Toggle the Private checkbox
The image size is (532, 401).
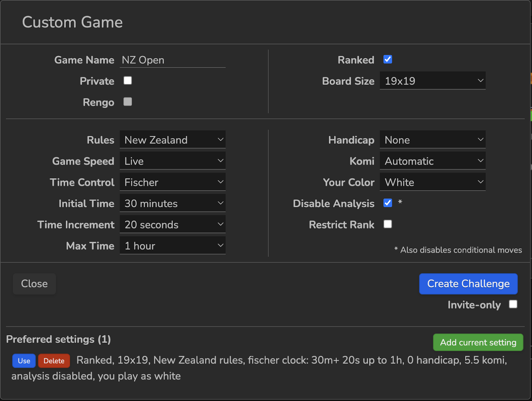point(128,81)
